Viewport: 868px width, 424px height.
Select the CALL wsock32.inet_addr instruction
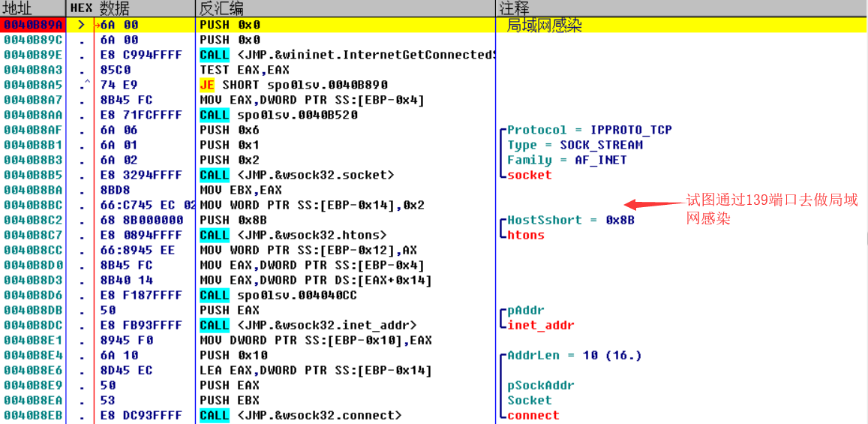(308, 325)
